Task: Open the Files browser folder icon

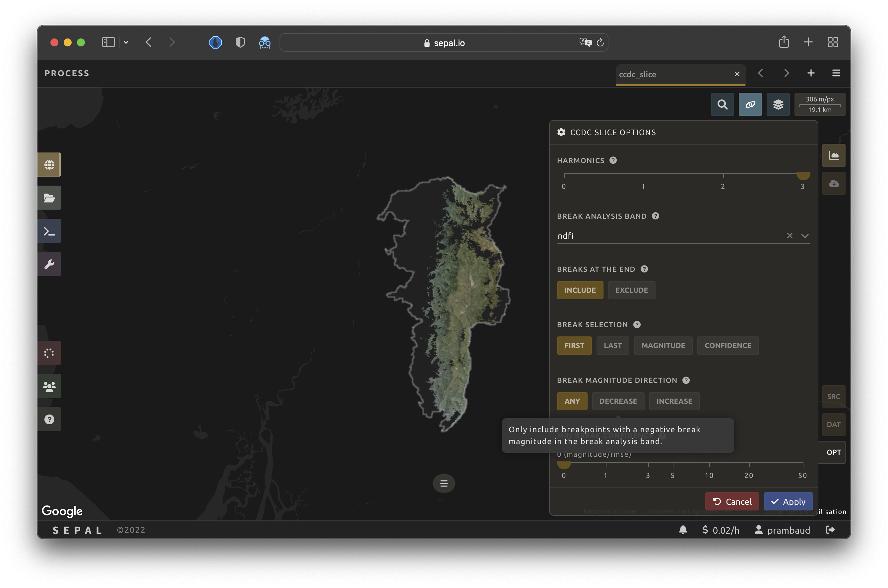Action: pyautogui.click(x=49, y=198)
